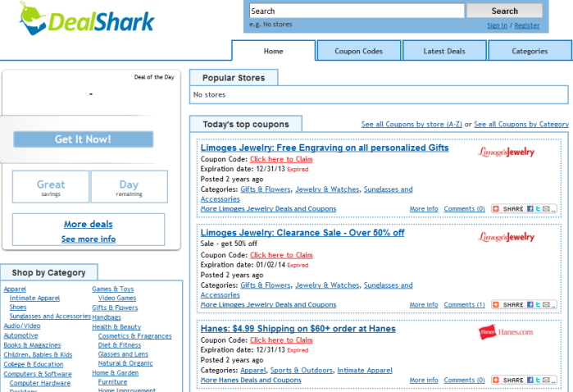Viewport: 573px width, 392px height.
Task: Click Limoges Jewelry logo beside Free Engraving coupon
Action: point(506,152)
